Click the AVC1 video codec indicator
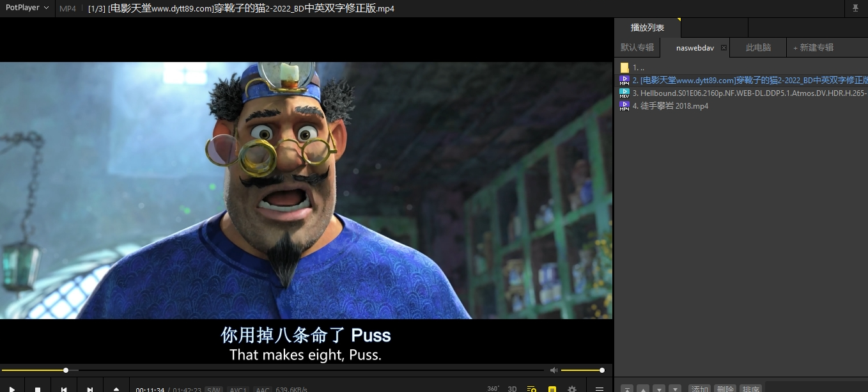Image resolution: width=868 pixels, height=392 pixels. click(x=238, y=389)
